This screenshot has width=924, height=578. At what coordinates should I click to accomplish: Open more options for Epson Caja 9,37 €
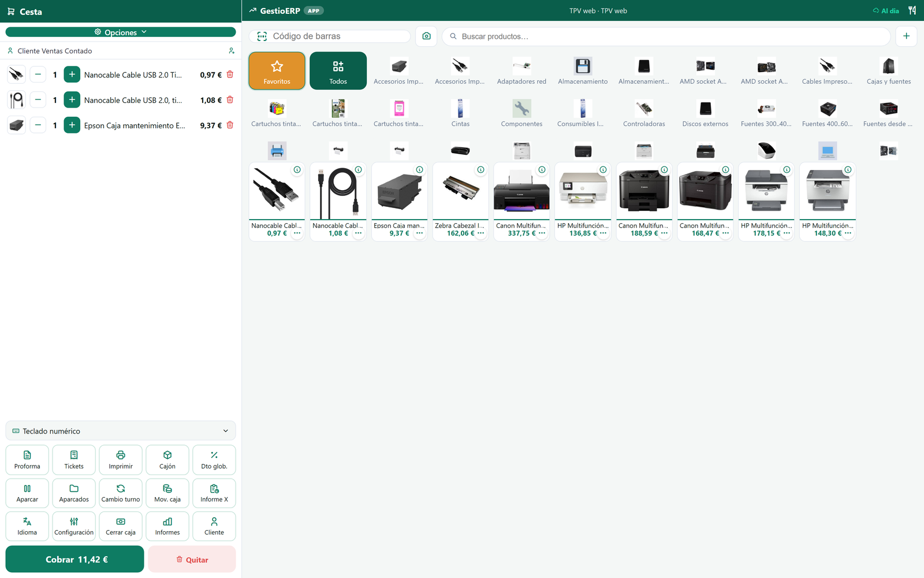(419, 233)
